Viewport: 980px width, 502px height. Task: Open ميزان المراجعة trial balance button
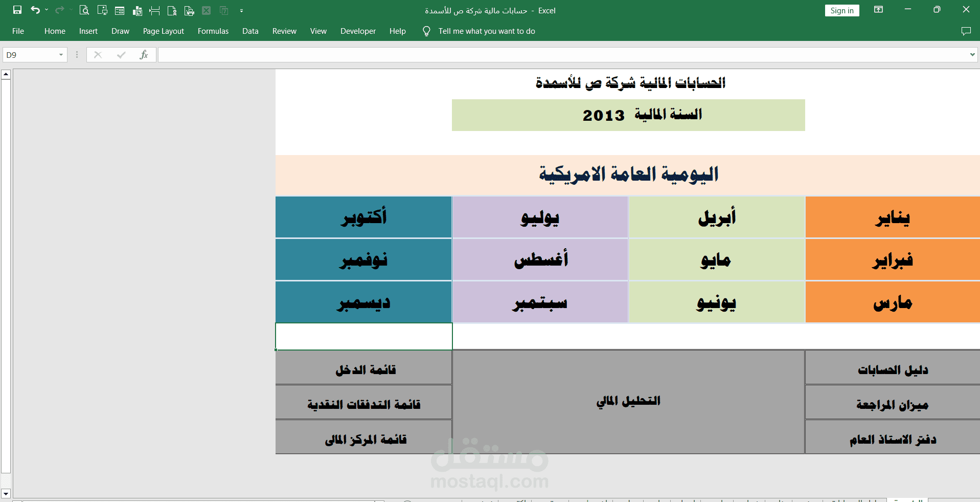[893, 403]
